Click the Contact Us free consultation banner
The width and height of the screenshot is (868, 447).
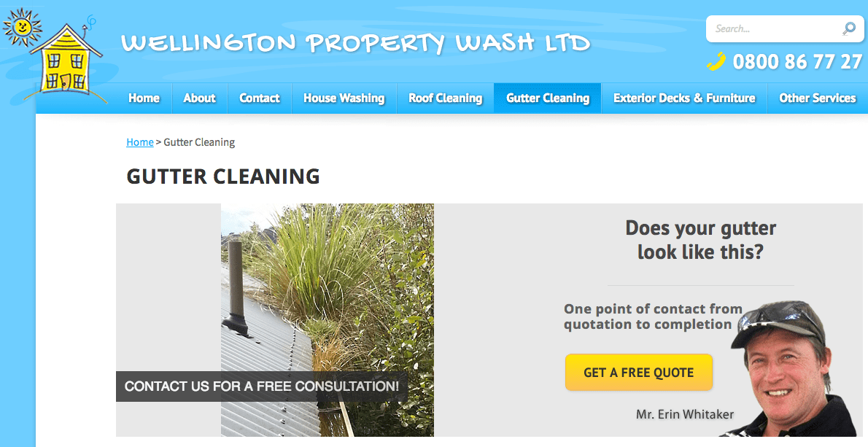[261, 386]
